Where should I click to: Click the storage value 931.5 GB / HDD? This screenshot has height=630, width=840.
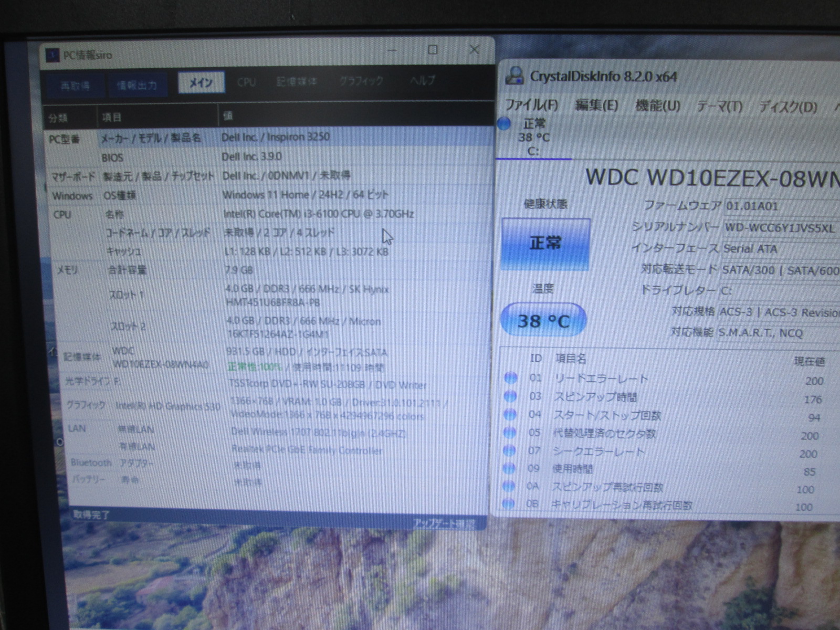point(307,352)
